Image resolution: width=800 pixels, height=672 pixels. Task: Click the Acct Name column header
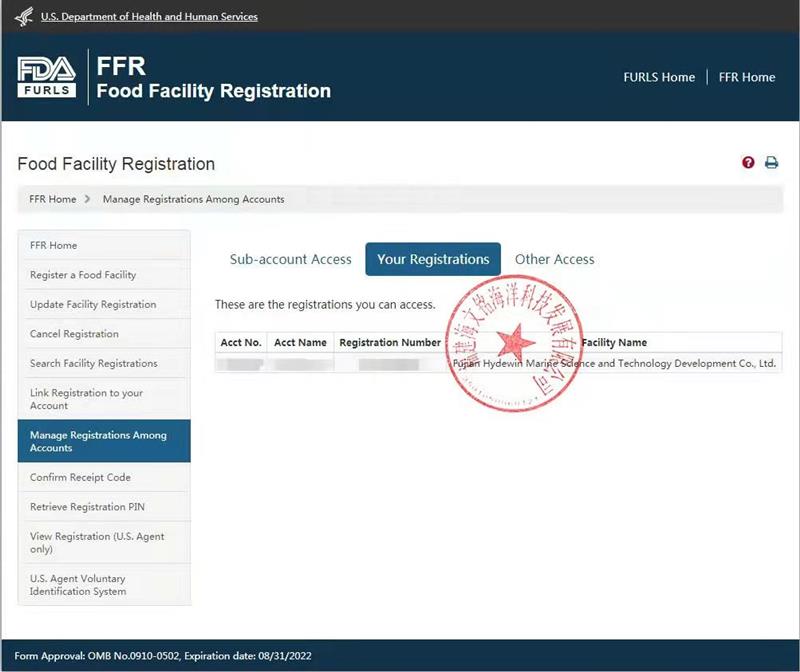pos(300,342)
